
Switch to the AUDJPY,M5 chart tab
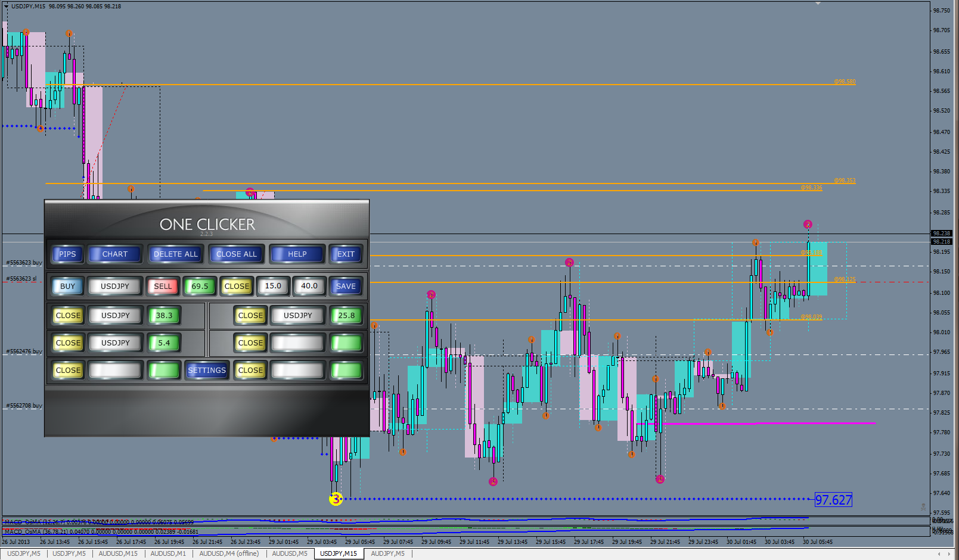point(387,554)
